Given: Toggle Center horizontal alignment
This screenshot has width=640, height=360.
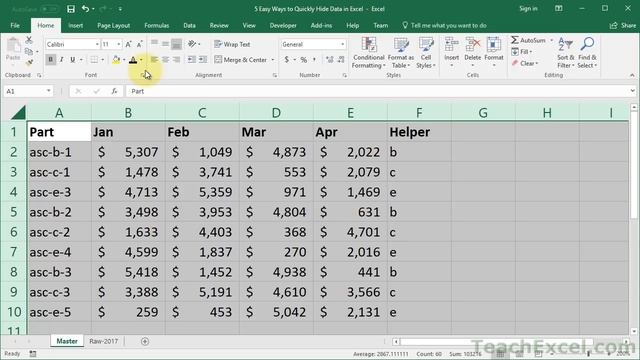Looking at the screenshot, I should (165, 60).
